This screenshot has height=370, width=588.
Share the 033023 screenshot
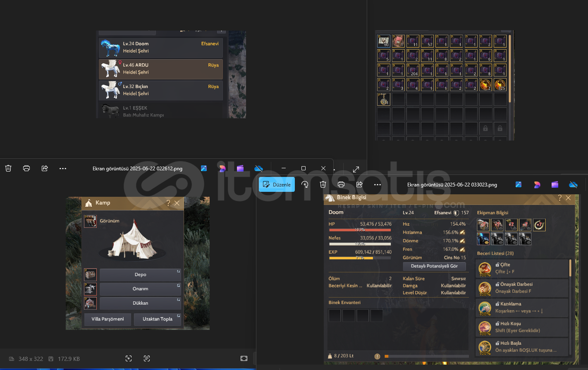tap(359, 184)
